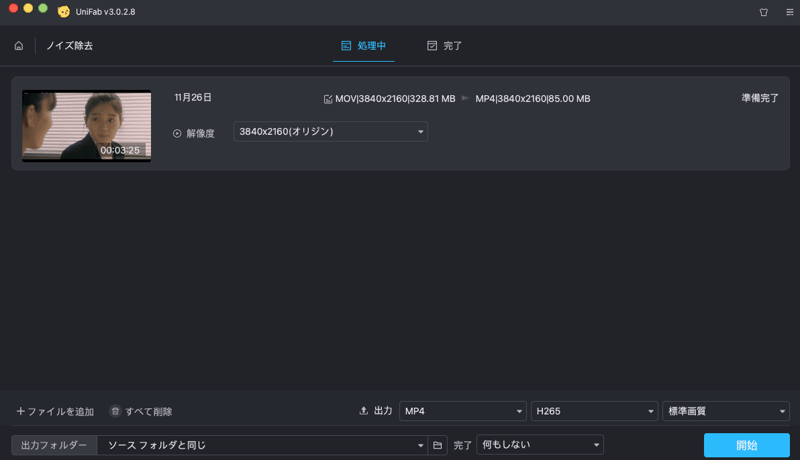Viewport: 800px width, 460px height.
Task: Click the 出力 label text
Action: tap(383, 411)
